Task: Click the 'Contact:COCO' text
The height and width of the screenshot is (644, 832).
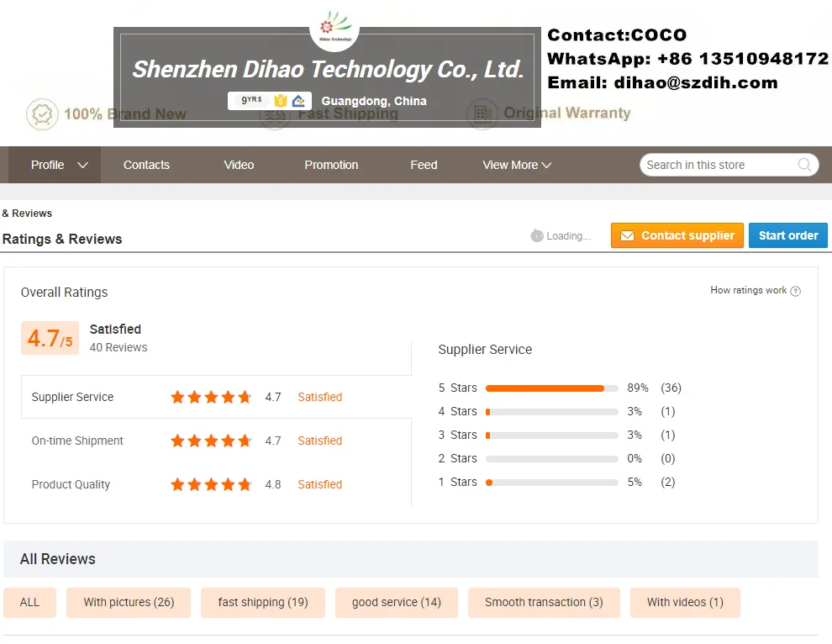Action: point(617,35)
